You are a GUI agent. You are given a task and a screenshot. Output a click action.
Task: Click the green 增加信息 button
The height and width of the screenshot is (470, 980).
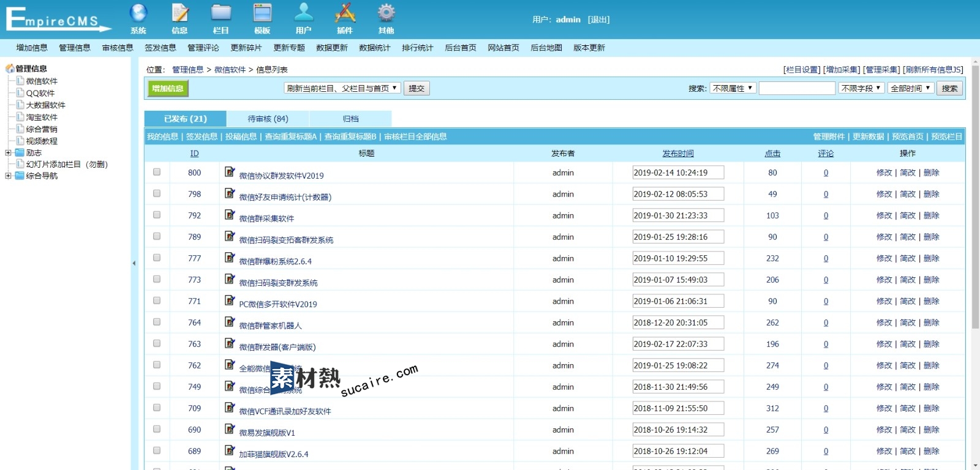(168, 89)
